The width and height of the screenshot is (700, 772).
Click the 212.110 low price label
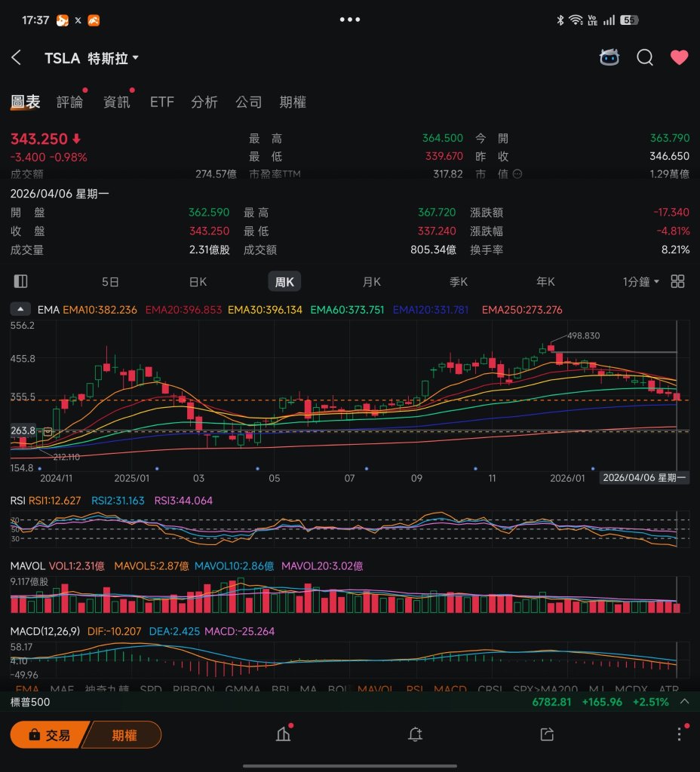click(66, 457)
